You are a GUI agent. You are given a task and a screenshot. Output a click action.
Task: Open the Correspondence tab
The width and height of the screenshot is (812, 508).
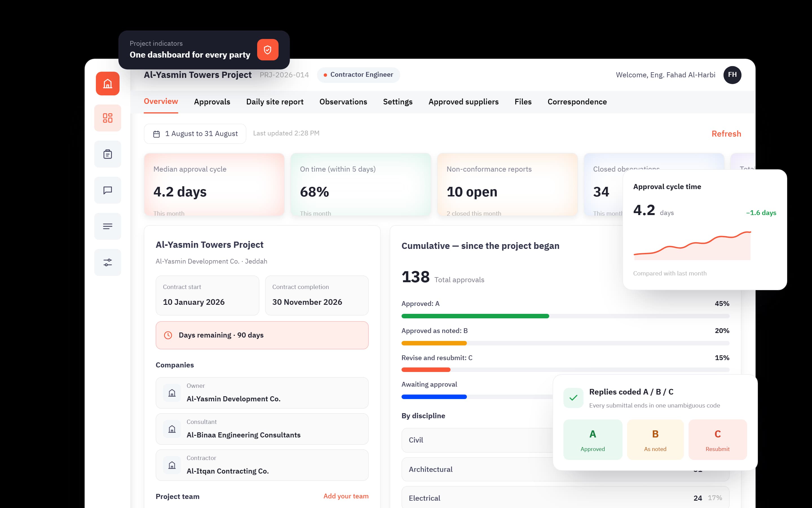point(577,102)
